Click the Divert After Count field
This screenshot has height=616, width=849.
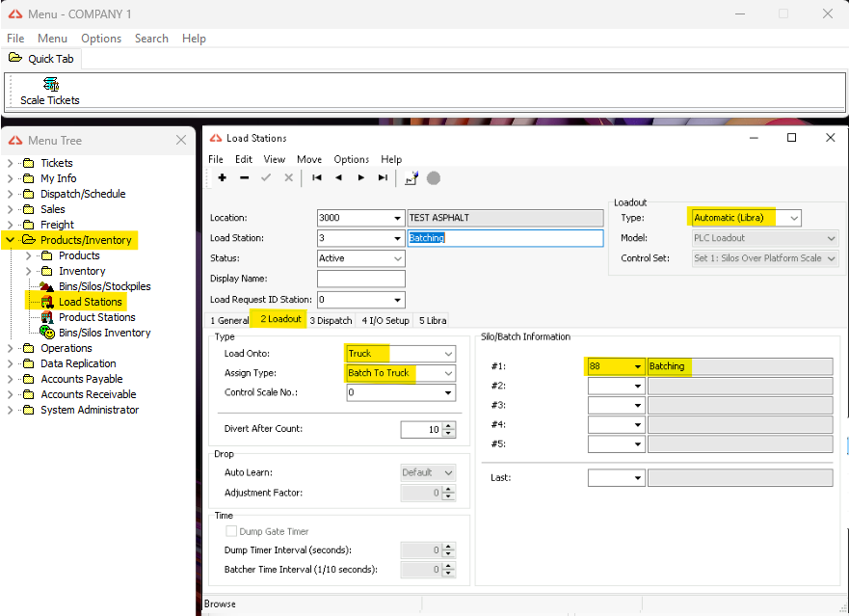pos(422,430)
